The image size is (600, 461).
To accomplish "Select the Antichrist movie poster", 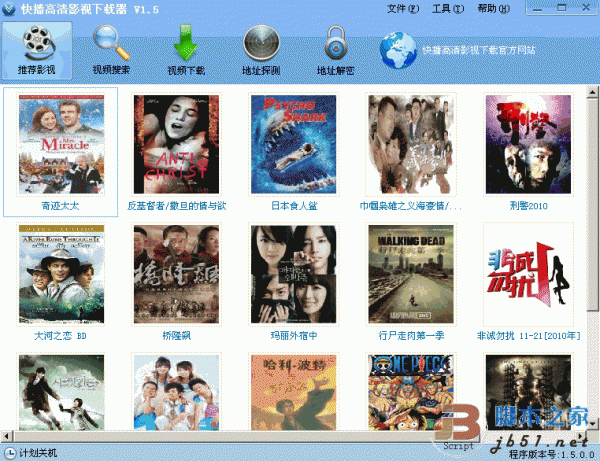I will pyautogui.click(x=176, y=144).
